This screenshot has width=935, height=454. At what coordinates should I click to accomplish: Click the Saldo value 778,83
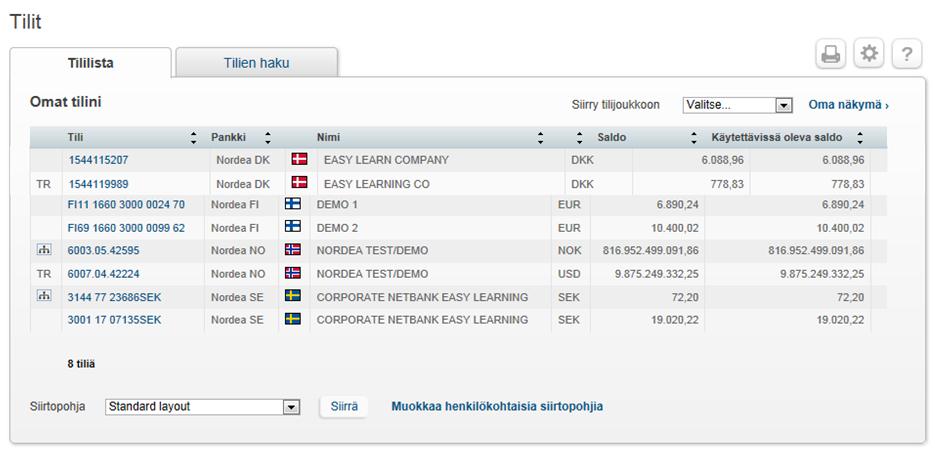tap(727, 184)
